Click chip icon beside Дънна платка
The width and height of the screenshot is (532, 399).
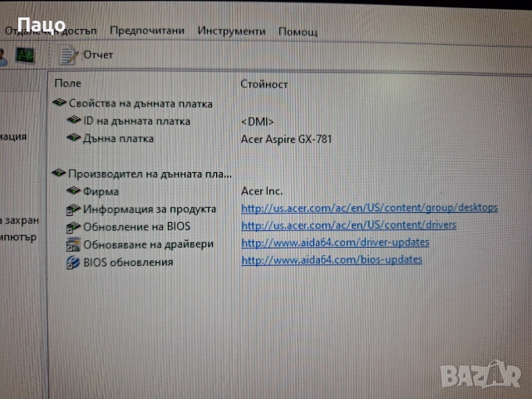tap(74, 138)
